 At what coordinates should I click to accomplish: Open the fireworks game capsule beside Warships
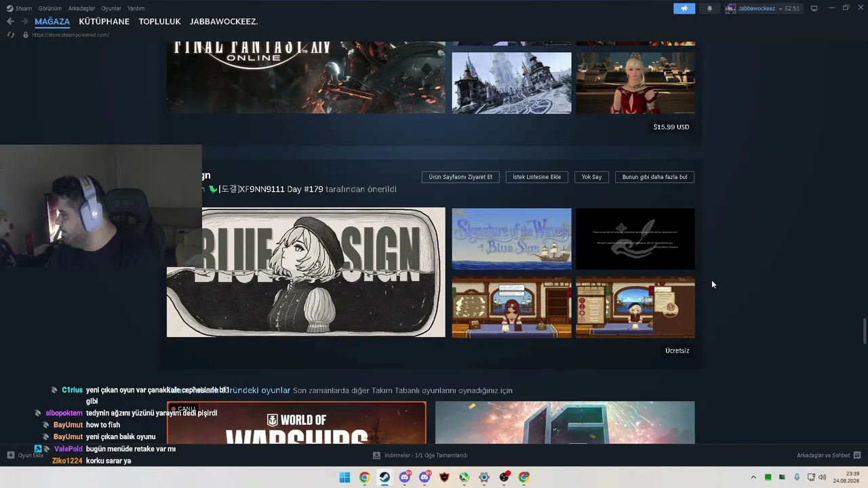click(x=565, y=423)
